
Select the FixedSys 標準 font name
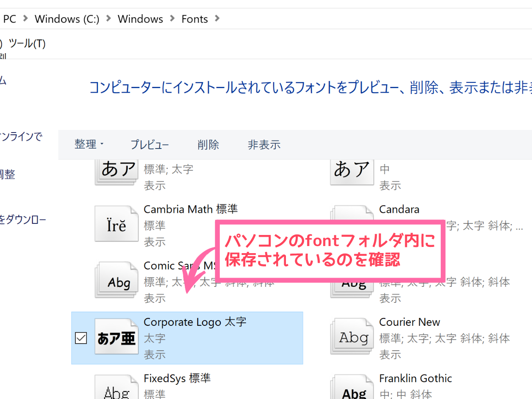tap(177, 378)
